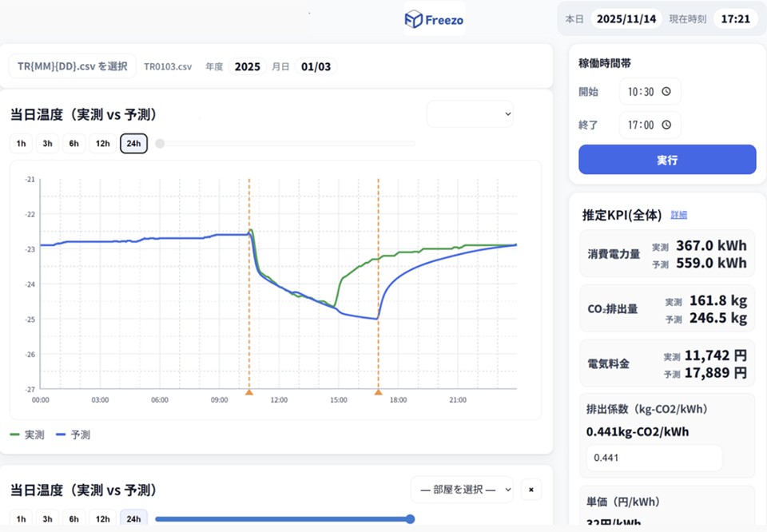Screen dimensions: 767x532
Task: Click the 実行 button
Action: point(667,160)
